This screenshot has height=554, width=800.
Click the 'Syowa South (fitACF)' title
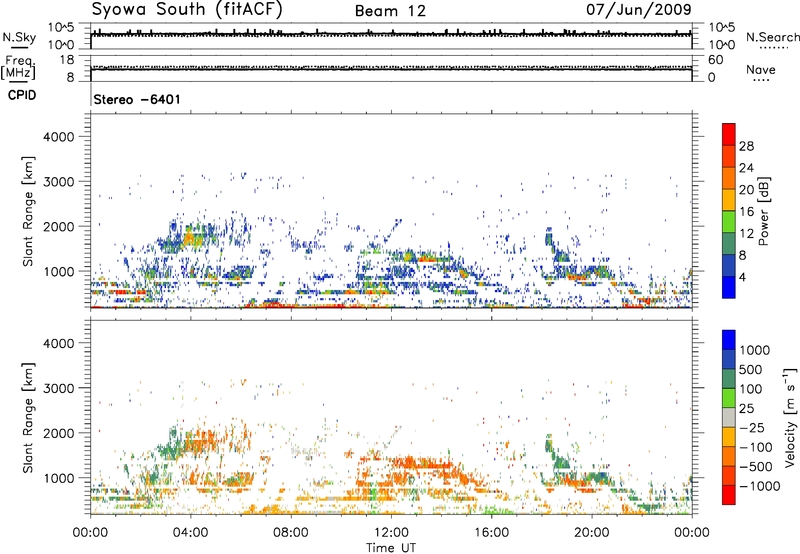tap(187, 9)
